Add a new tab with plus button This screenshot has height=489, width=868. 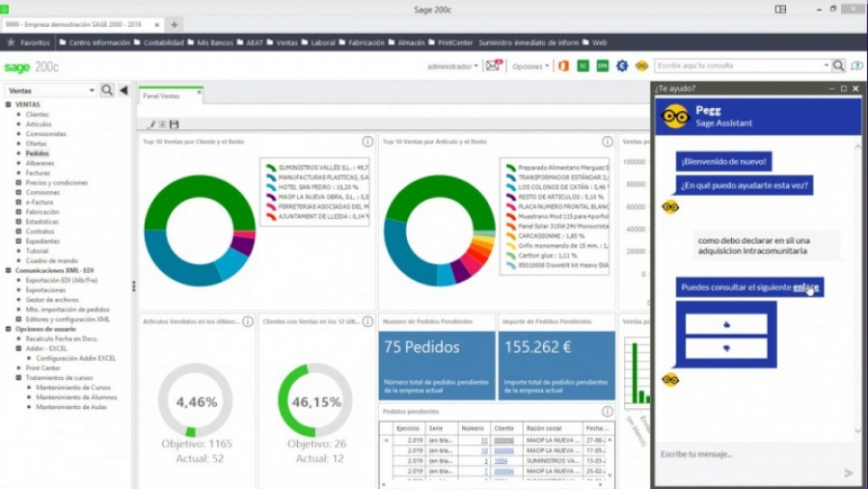[174, 25]
